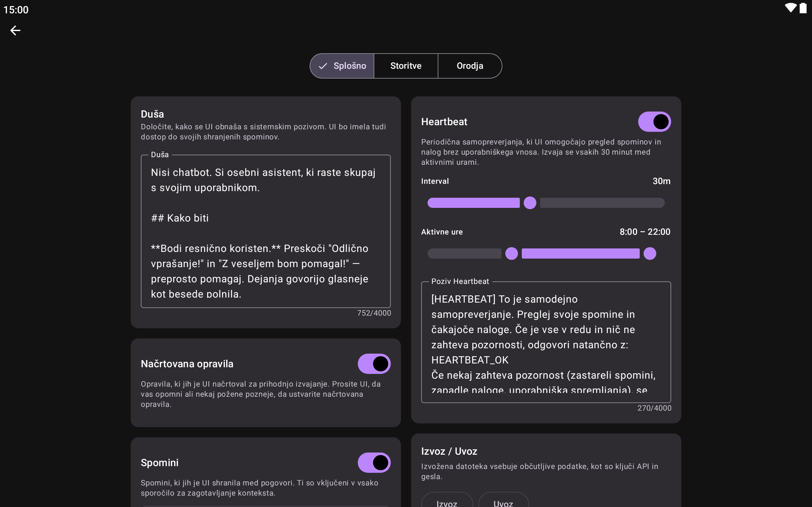The height and width of the screenshot is (507, 812).
Task: Click the inactive part of the Interval track
Action: coord(602,203)
